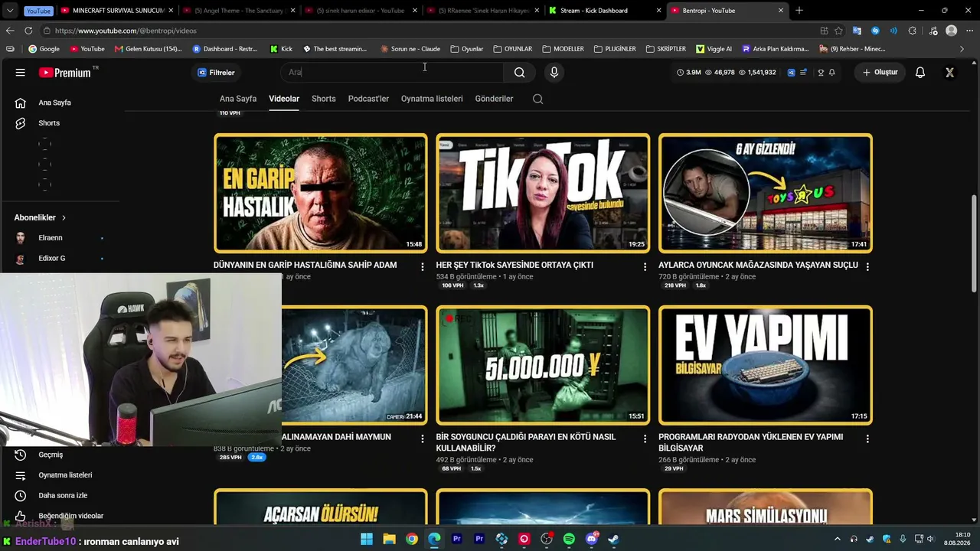Open the EN GARİP HASTALIK video thumbnail
This screenshot has height=551, width=980.
tap(321, 193)
